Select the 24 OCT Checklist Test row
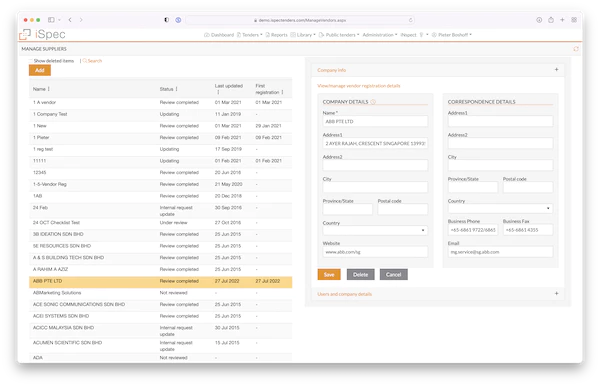The height and width of the screenshot is (386, 600). pyautogui.click(x=161, y=223)
